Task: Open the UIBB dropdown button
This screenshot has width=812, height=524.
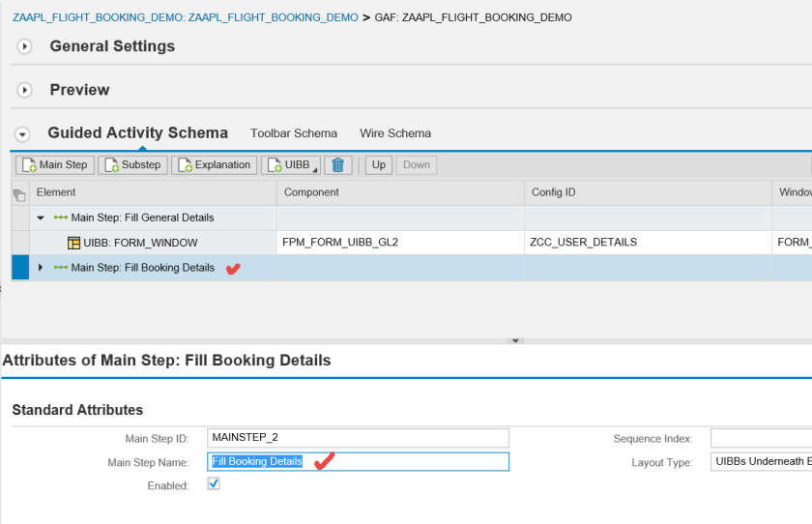Action: pos(289,165)
